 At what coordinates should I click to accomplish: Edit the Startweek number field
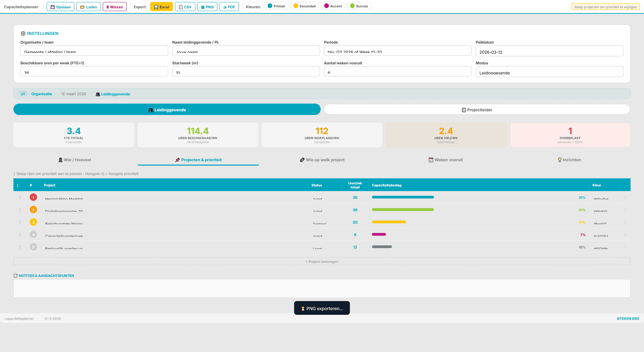pos(246,72)
